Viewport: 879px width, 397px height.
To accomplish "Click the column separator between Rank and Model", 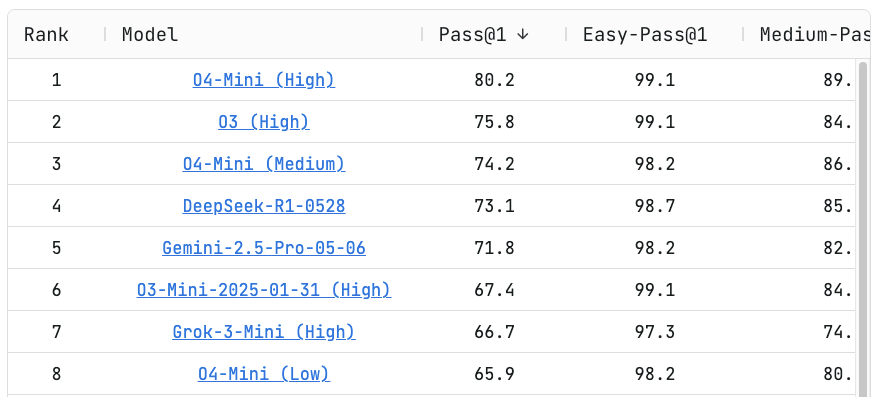I will point(105,35).
